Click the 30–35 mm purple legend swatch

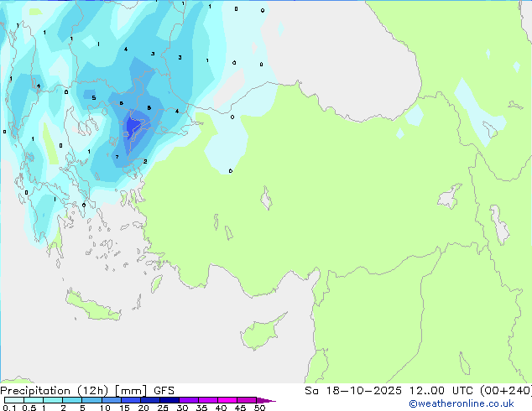click(x=188, y=400)
